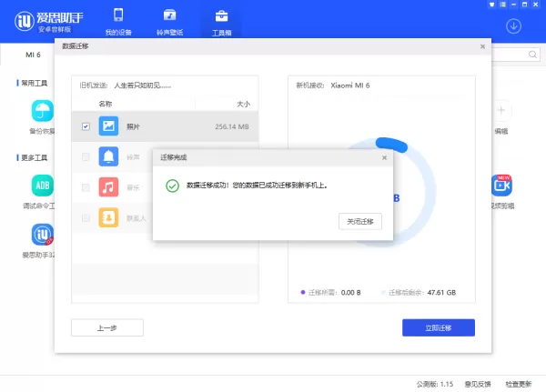Open ADB 调试命令工具 icon
546x392 pixels.
(43, 186)
